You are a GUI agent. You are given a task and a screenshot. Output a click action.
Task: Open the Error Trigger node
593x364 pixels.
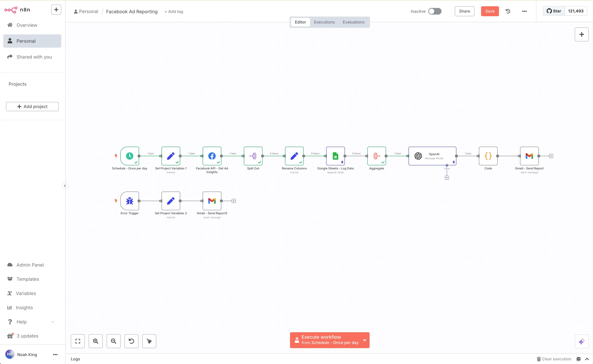[130, 201]
